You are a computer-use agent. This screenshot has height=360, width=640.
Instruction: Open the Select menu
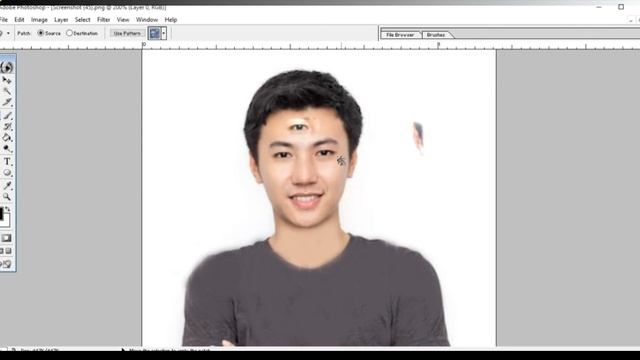[82, 20]
